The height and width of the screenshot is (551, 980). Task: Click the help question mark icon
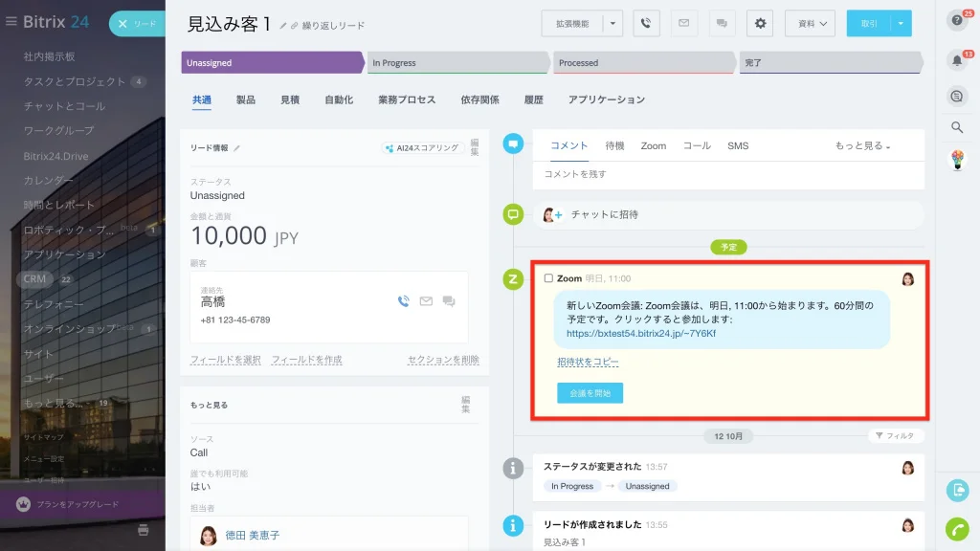click(x=957, y=21)
